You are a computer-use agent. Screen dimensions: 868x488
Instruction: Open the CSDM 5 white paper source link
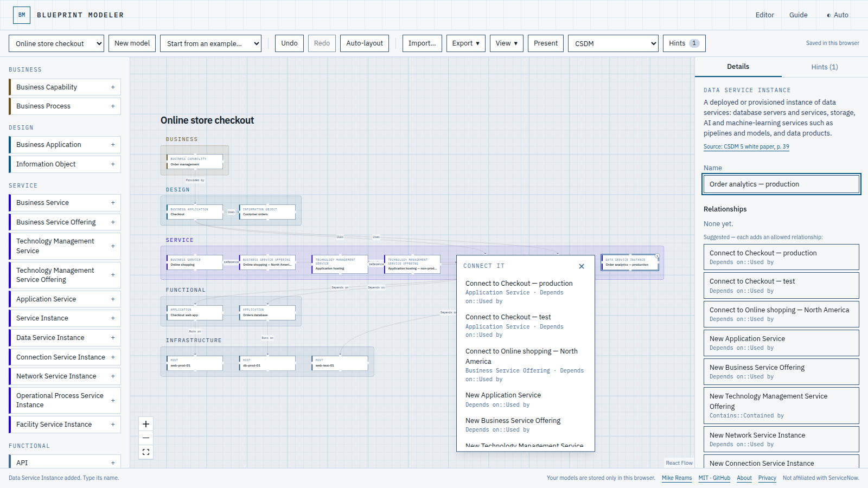[746, 147]
